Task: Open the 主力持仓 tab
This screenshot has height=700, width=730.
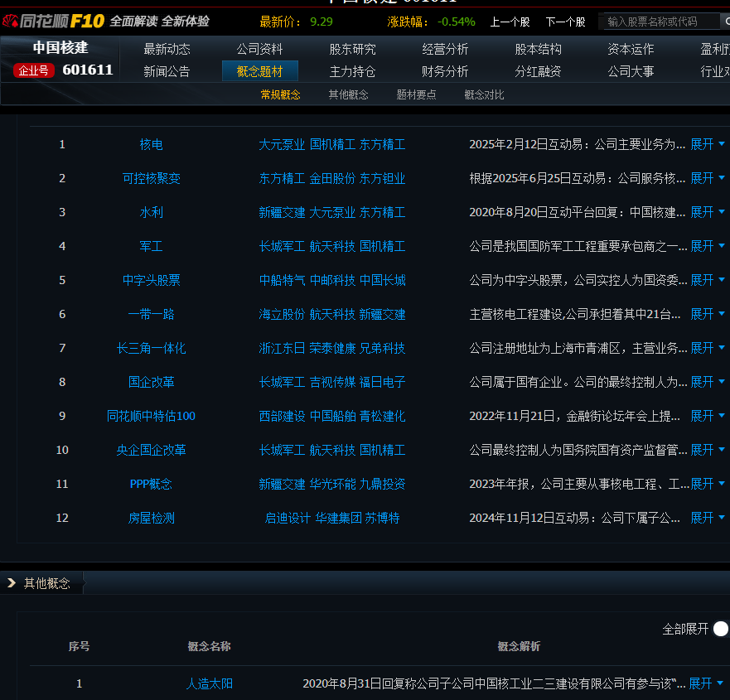Action: tap(352, 71)
